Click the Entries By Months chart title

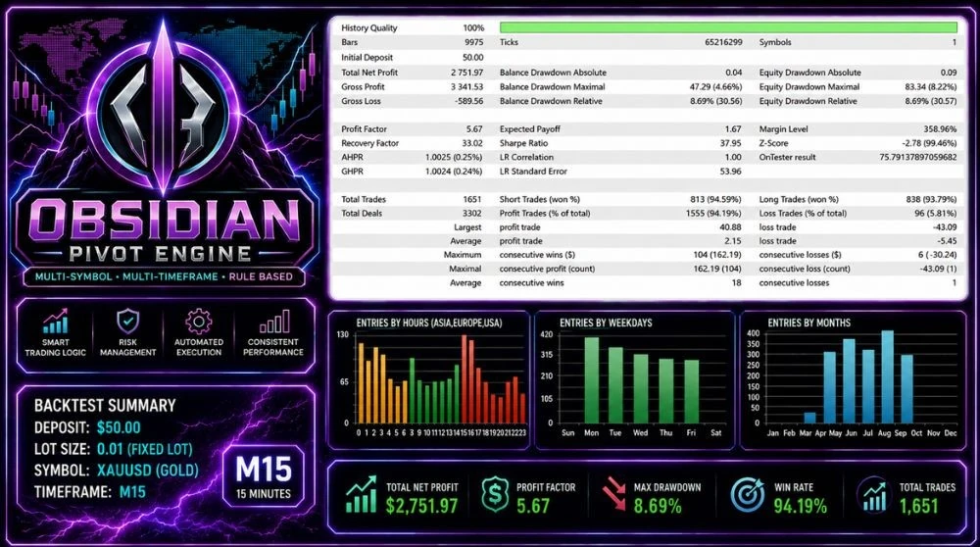pos(808,323)
